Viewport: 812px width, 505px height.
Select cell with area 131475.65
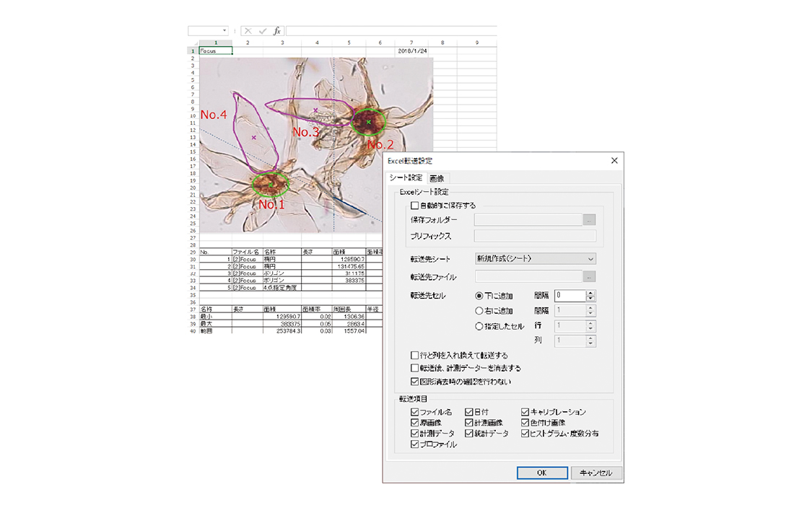(349, 266)
